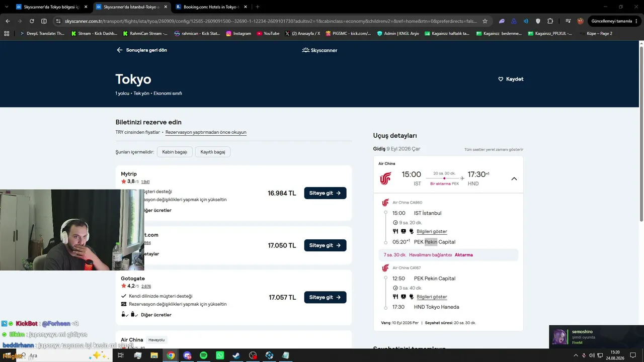This screenshot has width=644, height=362.
Task: Go to site for the 17.050 TL offer
Action: click(325, 245)
